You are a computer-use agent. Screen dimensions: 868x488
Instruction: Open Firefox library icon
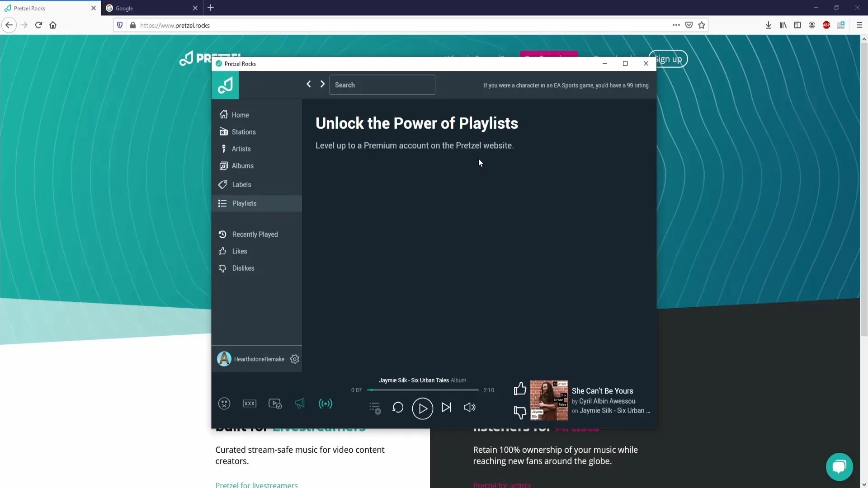point(783,25)
